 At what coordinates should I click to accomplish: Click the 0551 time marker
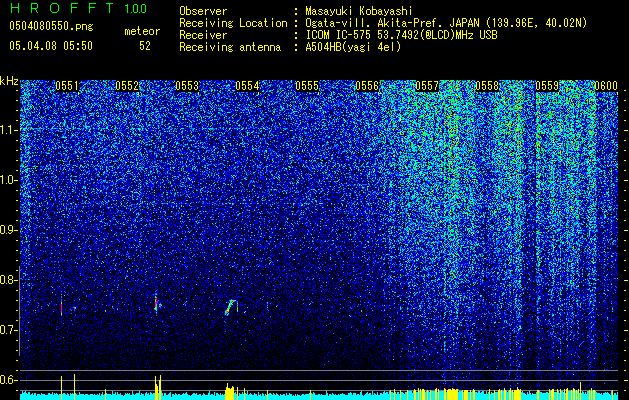[67, 86]
